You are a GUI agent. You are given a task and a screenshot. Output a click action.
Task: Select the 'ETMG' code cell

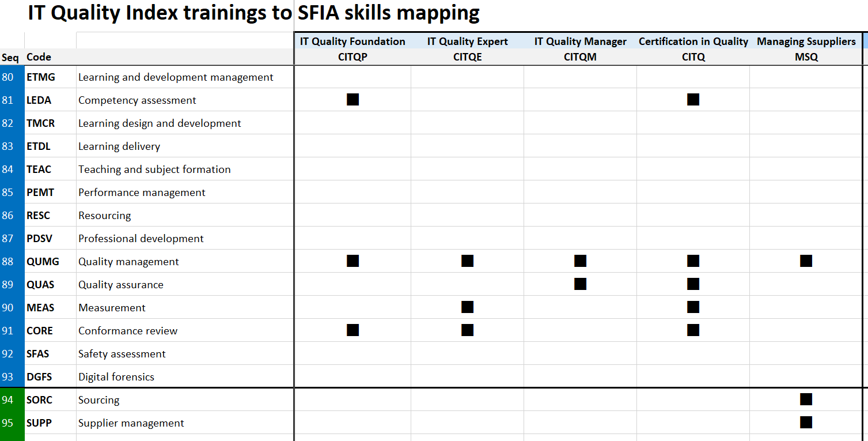[x=50, y=77]
